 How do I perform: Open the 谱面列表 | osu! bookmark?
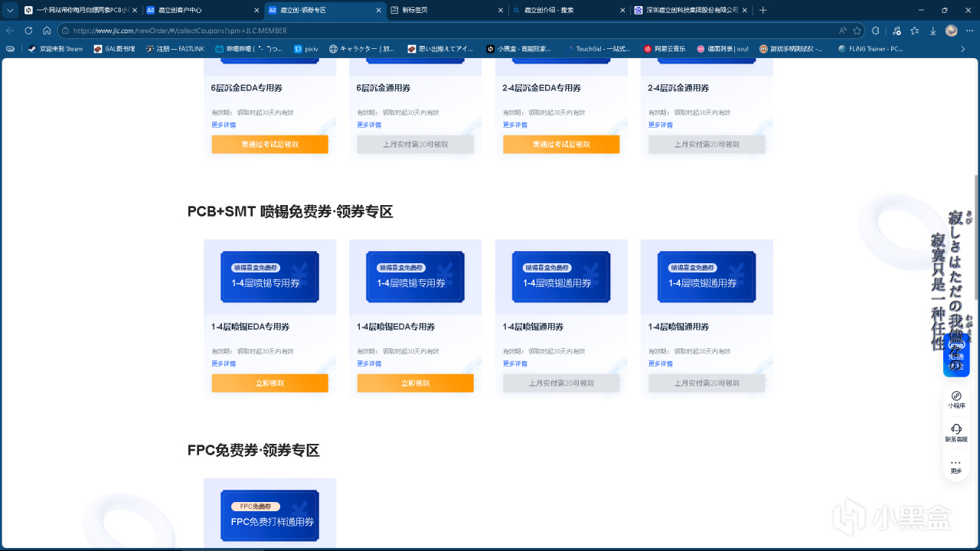click(723, 48)
